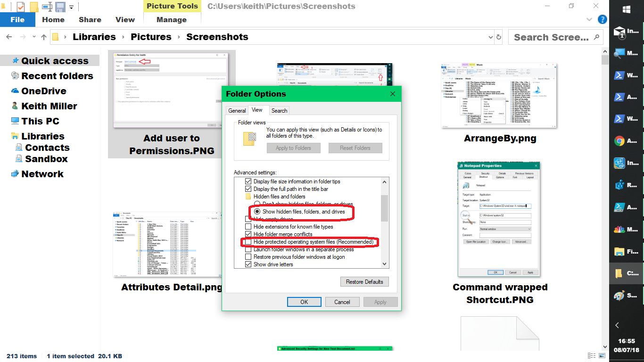Open the Home ribbon tab
Image resolution: width=644 pixels, height=362 pixels.
tap(53, 19)
